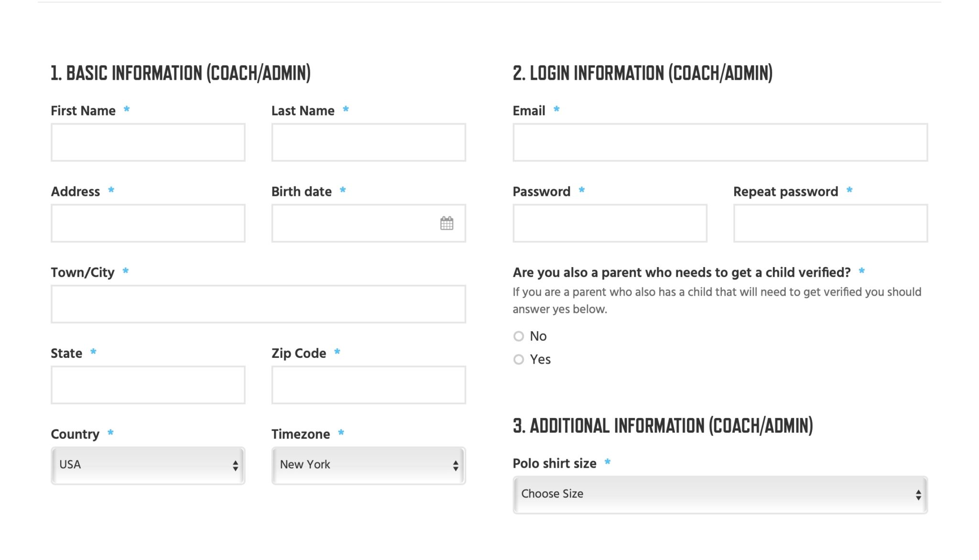979x560 pixels.
Task: Select the State input box
Action: pyautogui.click(x=148, y=385)
